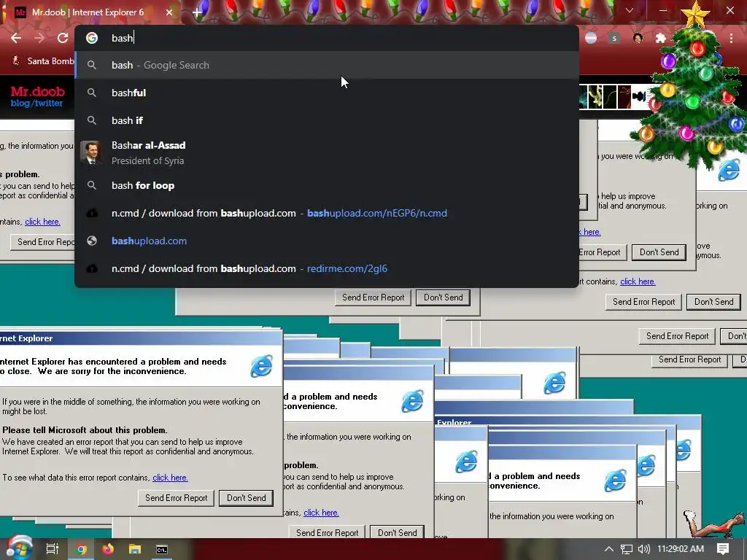Reload the Mr.doob page

63,38
